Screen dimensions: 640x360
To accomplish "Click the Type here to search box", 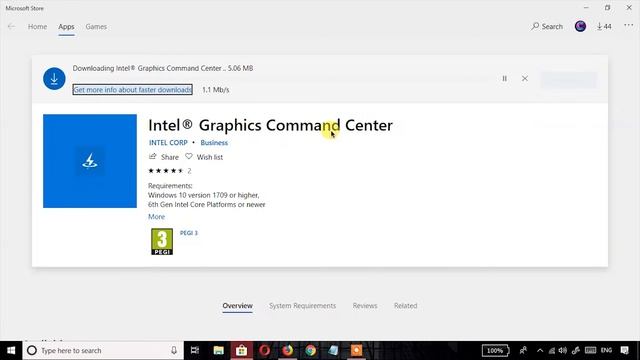I will (x=103, y=351).
